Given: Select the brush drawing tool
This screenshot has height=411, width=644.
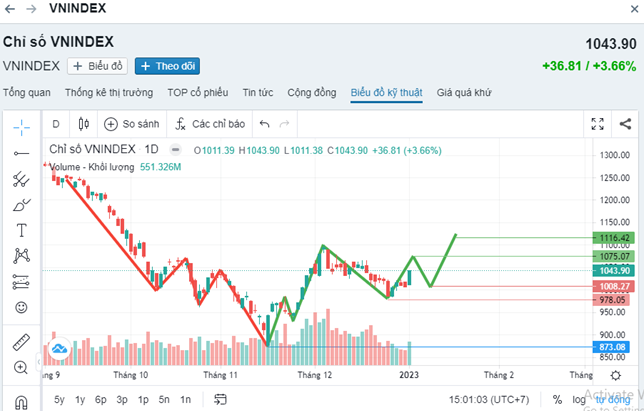Looking at the screenshot, I should 21,205.
